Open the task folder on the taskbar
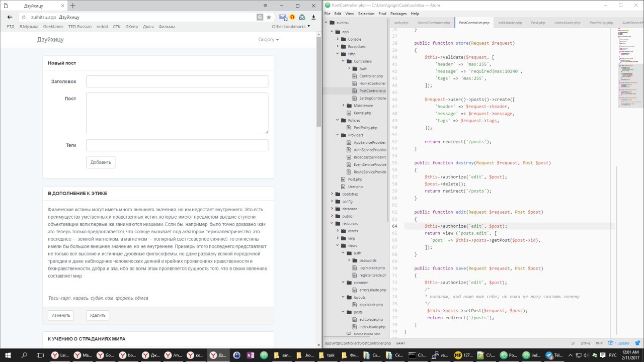Image resolution: width=644 pixels, height=362 pixels. tap(327, 355)
